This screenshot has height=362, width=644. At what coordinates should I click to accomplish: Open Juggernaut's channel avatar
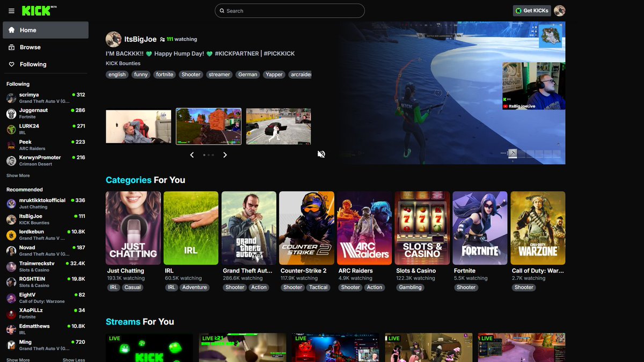point(11,113)
